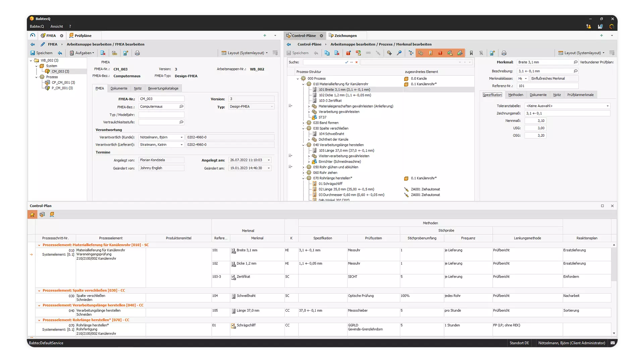Screen dimensions: 644x362
Task: Open the BabtecQ menu
Action: pyautogui.click(x=37, y=26)
